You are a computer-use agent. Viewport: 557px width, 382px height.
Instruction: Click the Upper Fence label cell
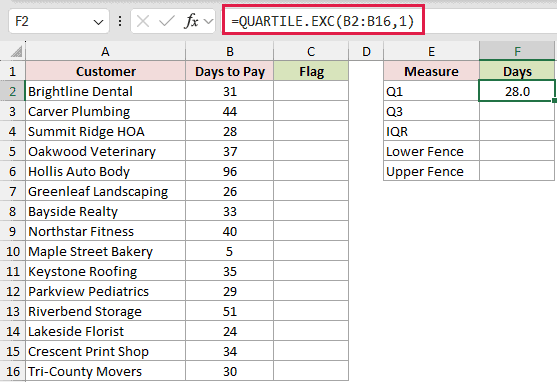(431, 171)
